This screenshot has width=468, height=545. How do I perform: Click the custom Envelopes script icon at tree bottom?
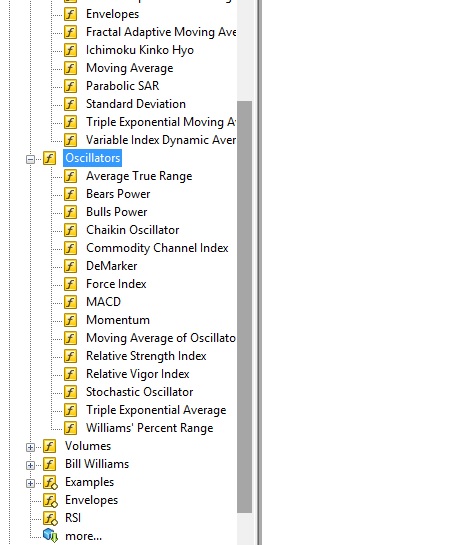[x=50, y=501]
